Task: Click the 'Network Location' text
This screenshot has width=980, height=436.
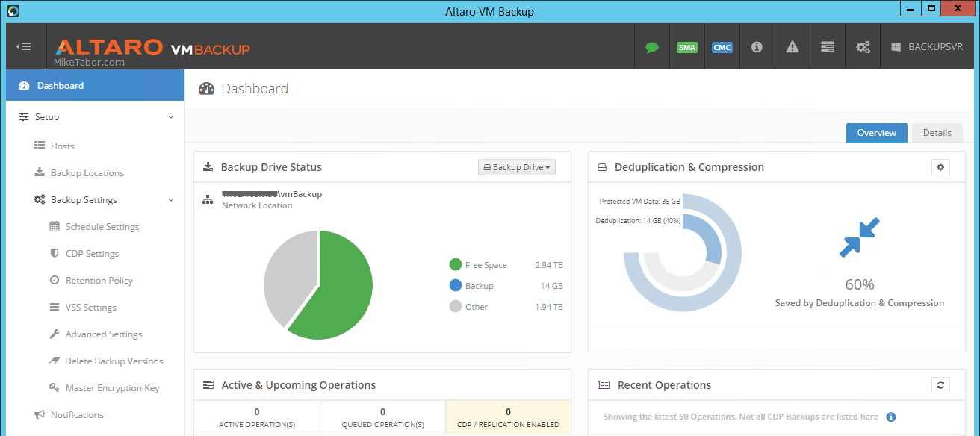Action: (x=257, y=205)
